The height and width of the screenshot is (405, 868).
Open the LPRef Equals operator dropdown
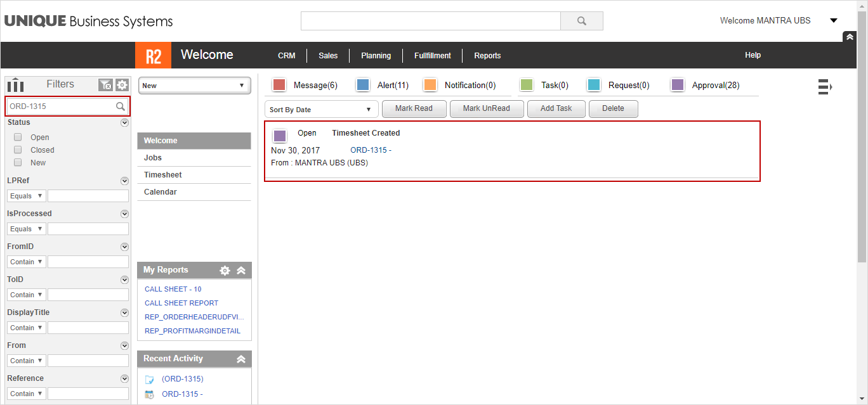26,196
